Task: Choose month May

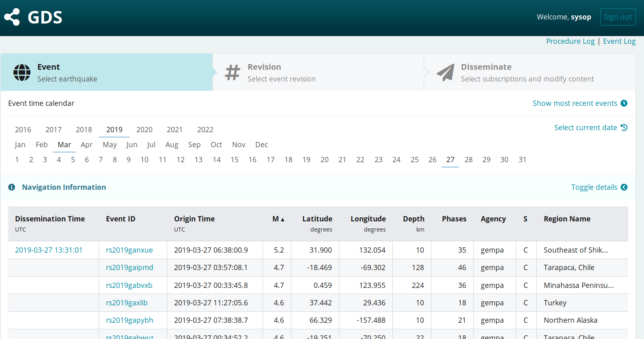Action: (x=110, y=145)
